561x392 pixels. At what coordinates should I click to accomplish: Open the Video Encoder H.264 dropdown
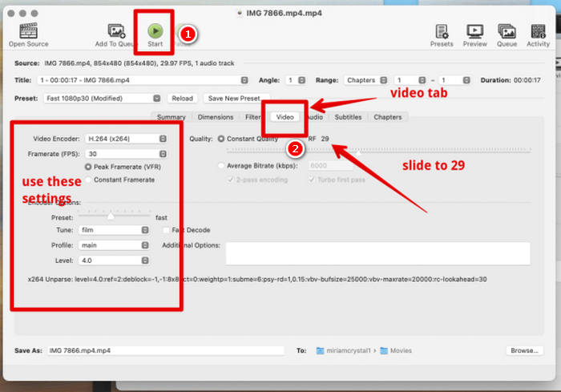pos(126,139)
